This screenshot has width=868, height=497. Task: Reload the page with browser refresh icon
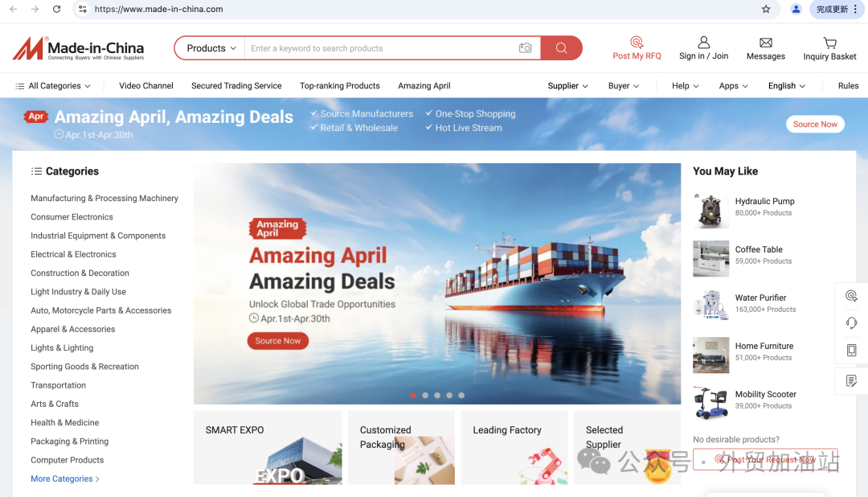pyautogui.click(x=56, y=9)
